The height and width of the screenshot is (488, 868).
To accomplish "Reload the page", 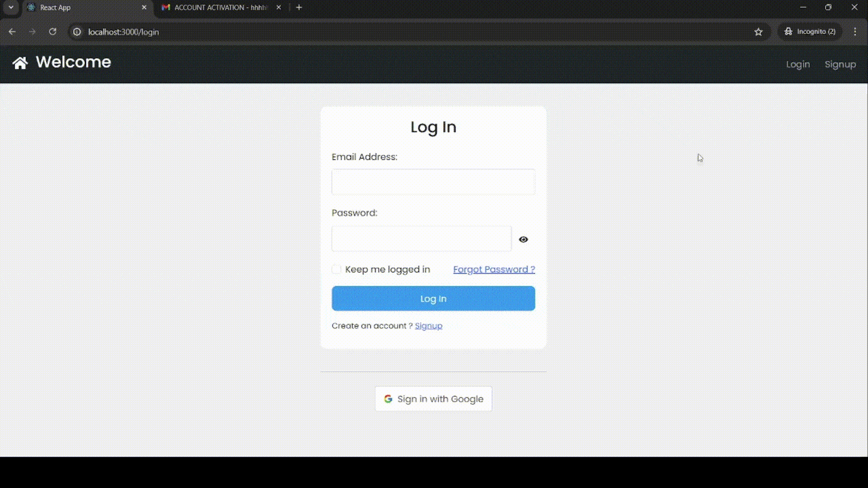I will [x=53, y=32].
